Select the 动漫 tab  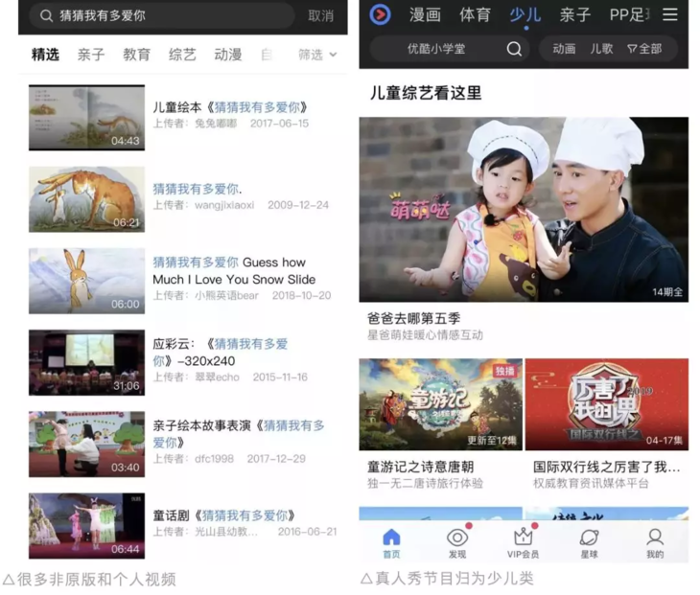[228, 55]
